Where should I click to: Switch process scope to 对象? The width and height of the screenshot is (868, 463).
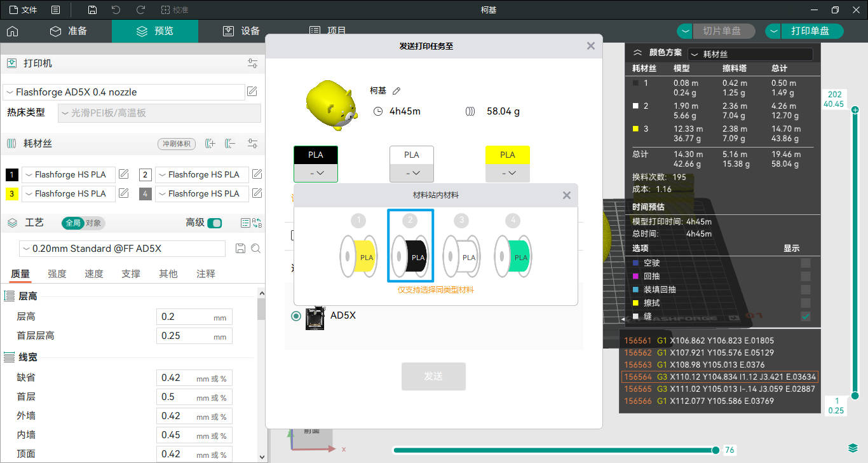(x=94, y=223)
